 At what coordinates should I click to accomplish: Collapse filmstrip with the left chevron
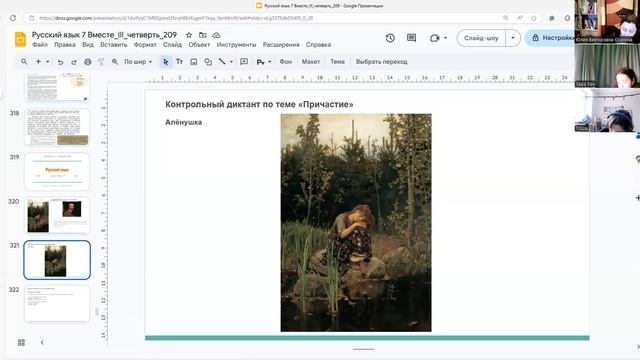coord(42,342)
